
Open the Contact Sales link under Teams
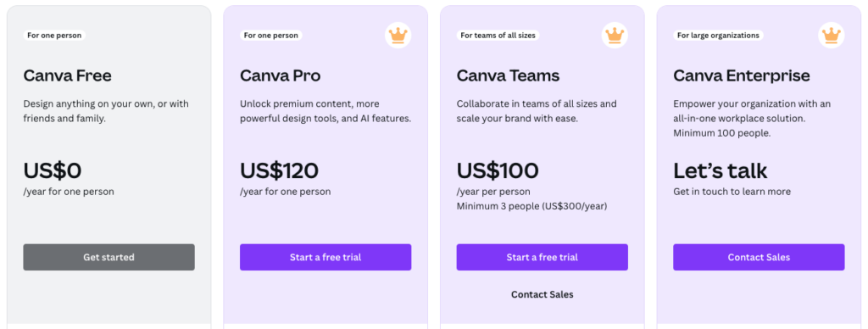click(x=542, y=294)
